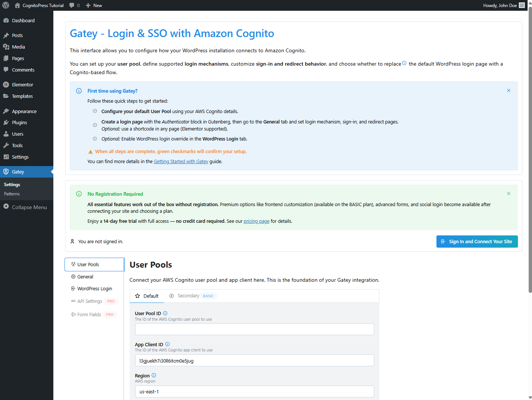This screenshot has width=532, height=400.
Task: Click the Pages sidebar icon
Action: pos(6,58)
